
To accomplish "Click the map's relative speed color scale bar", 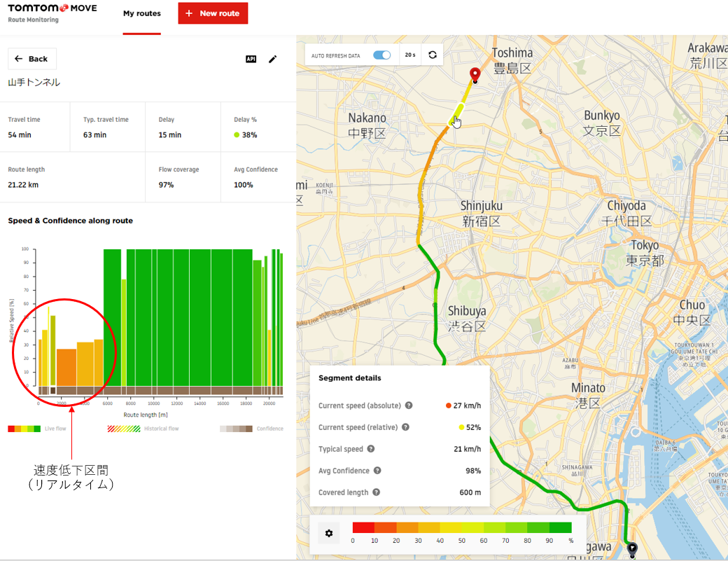I will tap(462, 527).
